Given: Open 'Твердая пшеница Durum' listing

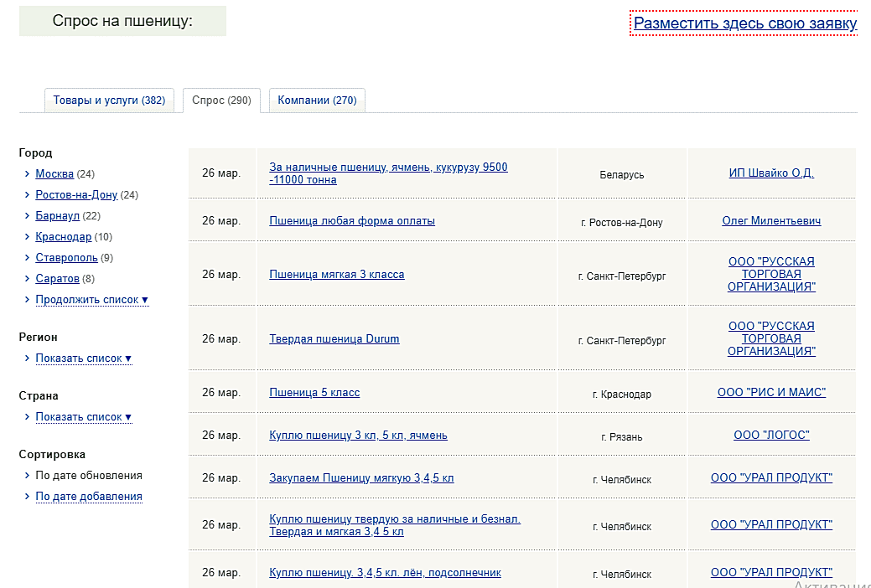Looking at the screenshot, I should pyautogui.click(x=334, y=339).
